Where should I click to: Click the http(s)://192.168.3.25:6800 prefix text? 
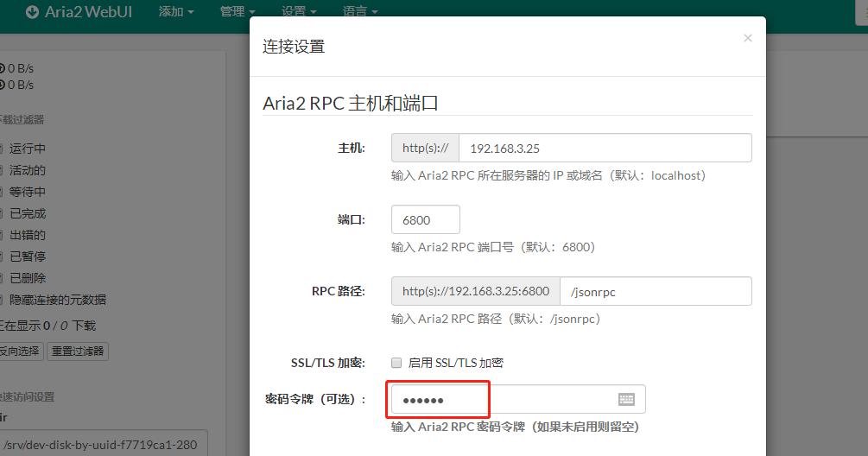pyautogui.click(x=476, y=291)
